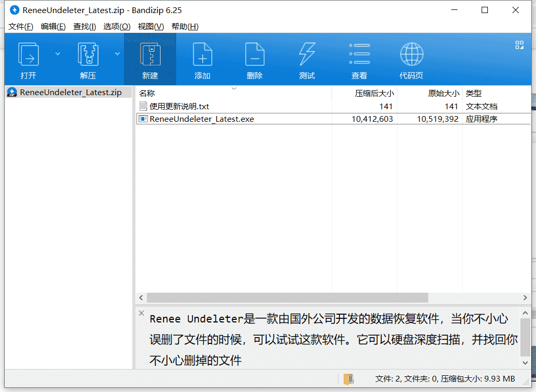The height and width of the screenshot is (392, 536).
Task: Open the 编辑(E) menu
Action: (53, 27)
